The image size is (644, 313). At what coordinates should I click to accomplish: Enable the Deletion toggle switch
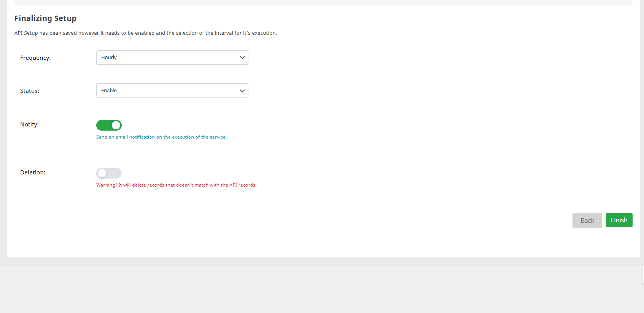(109, 173)
